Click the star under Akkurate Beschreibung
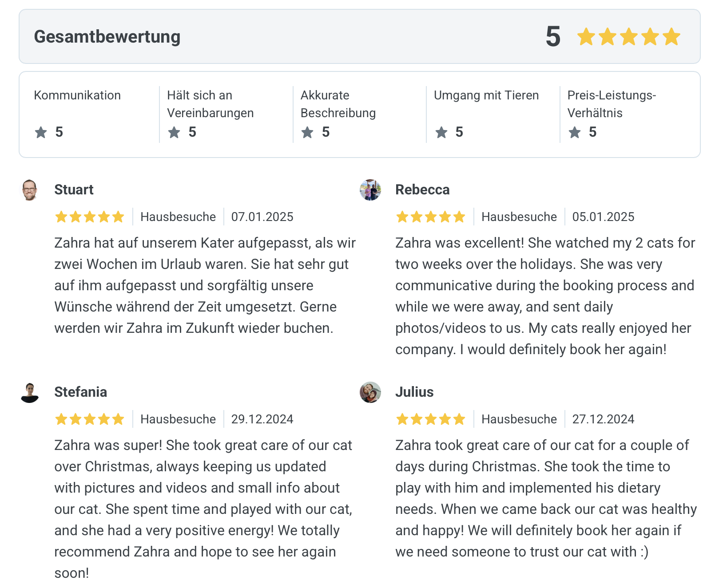Viewport: 719px width, 588px height. [x=307, y=132]
